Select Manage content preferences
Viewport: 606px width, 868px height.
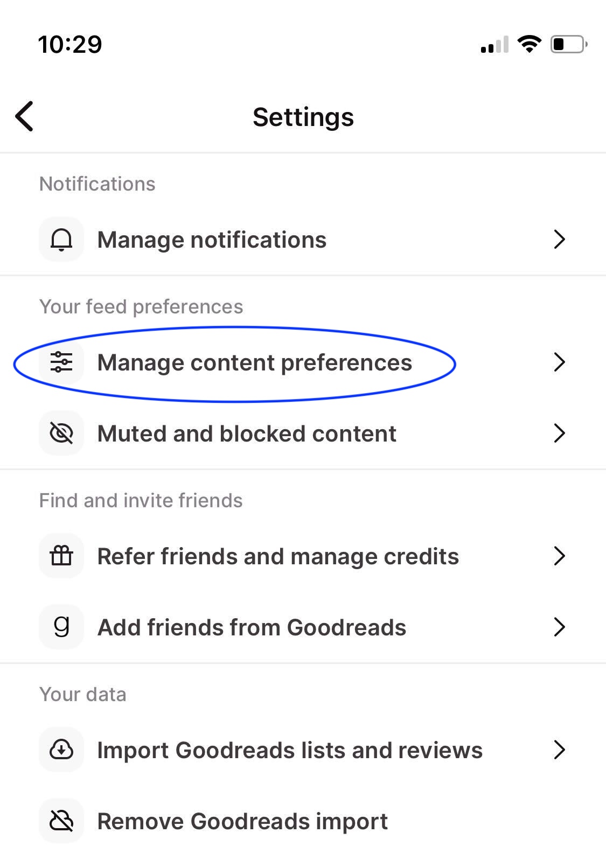303,362
